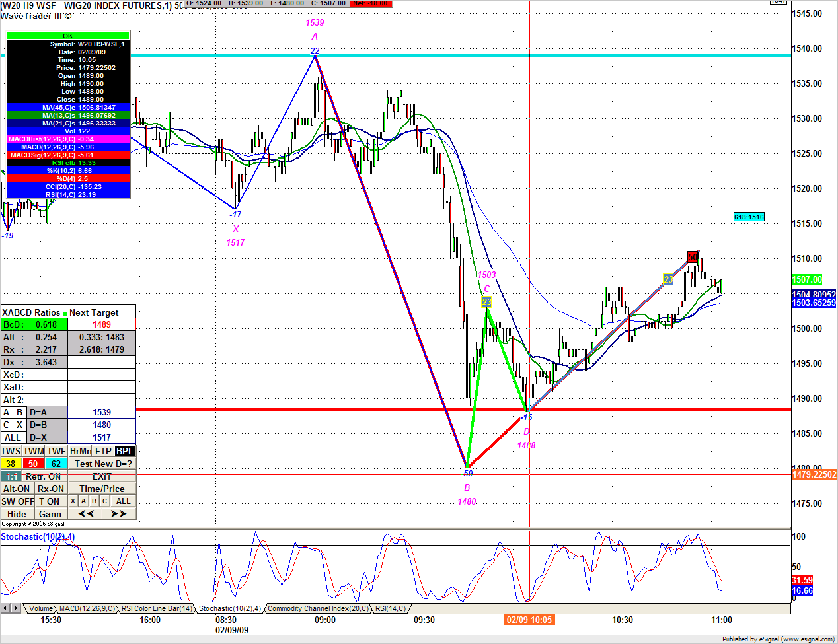Click the double left arrow rewind button
The width and height of the screenshot is (838, 644).
pos(86,514)
